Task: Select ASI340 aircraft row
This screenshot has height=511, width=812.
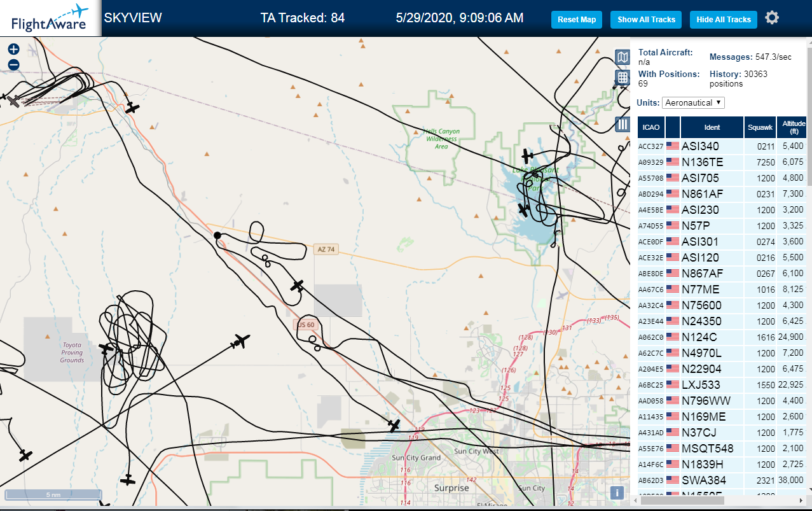Action: click(722, 146)
